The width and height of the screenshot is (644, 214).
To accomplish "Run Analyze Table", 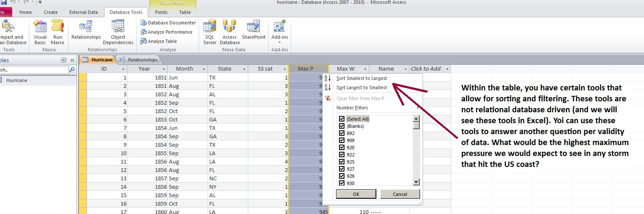I will (159, 41).
